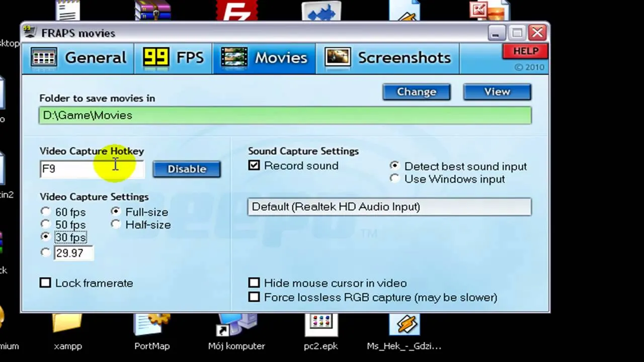Choose Half-size video capture
644x362 pixels.
[x=116, y=224]
